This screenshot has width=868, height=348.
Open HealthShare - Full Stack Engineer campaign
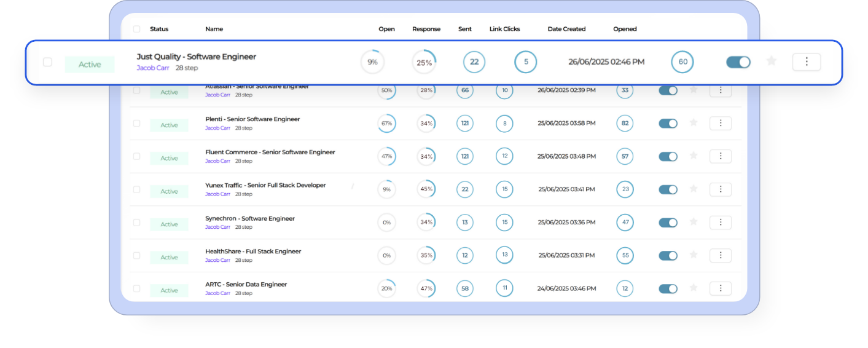tap(253, 251)
